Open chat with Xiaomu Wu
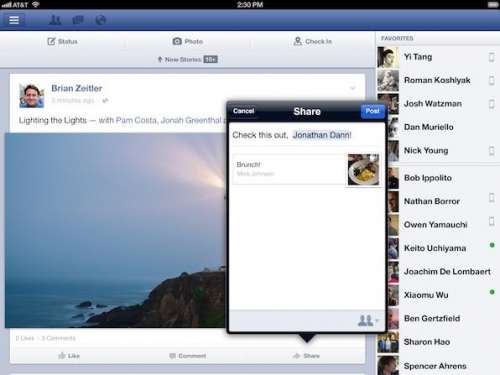Screen dimensions: 500x375 click(443, 295)
